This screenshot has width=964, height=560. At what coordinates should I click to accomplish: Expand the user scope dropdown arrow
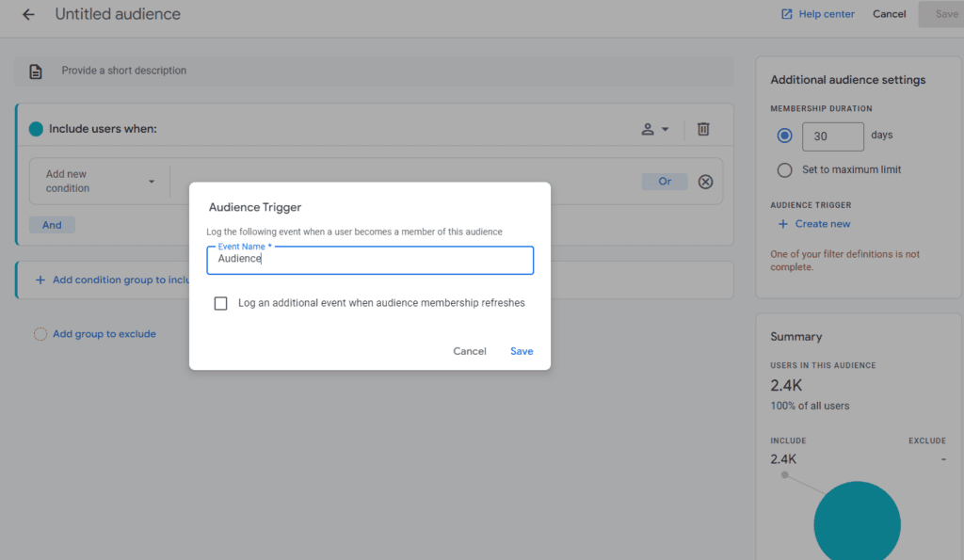tap(666, 129)
